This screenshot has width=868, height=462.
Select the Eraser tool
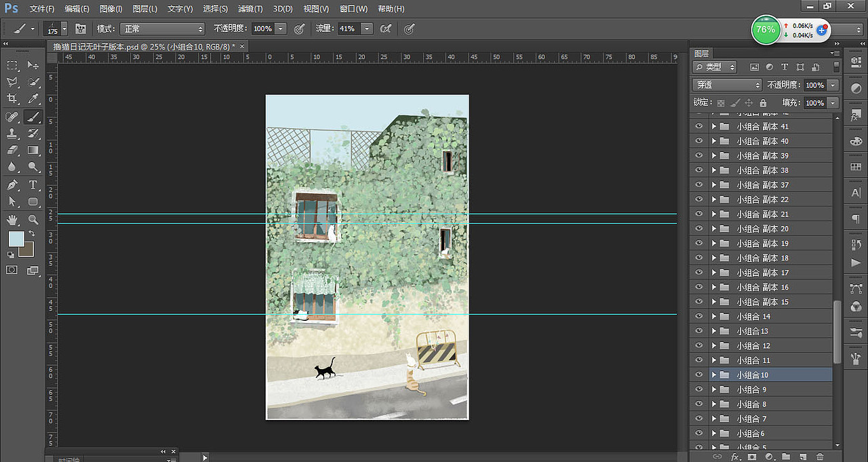coord(12,150)
